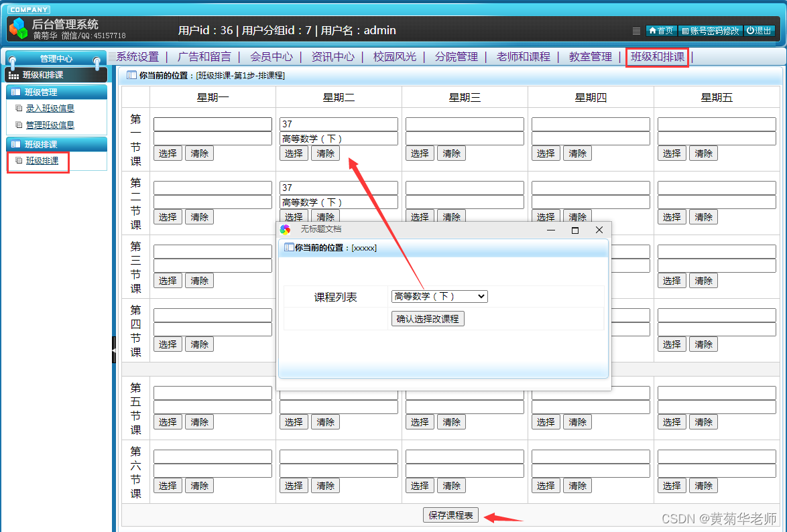Click the grid icon in 班级和排课 sidebar header

pyautogui.click(x=13, y=75)
